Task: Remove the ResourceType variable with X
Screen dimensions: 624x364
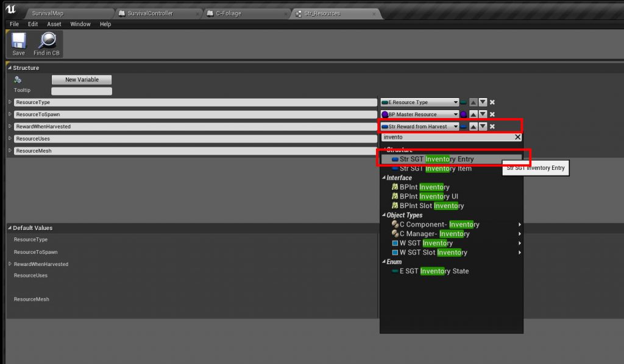Action: (x=492, y=102)
